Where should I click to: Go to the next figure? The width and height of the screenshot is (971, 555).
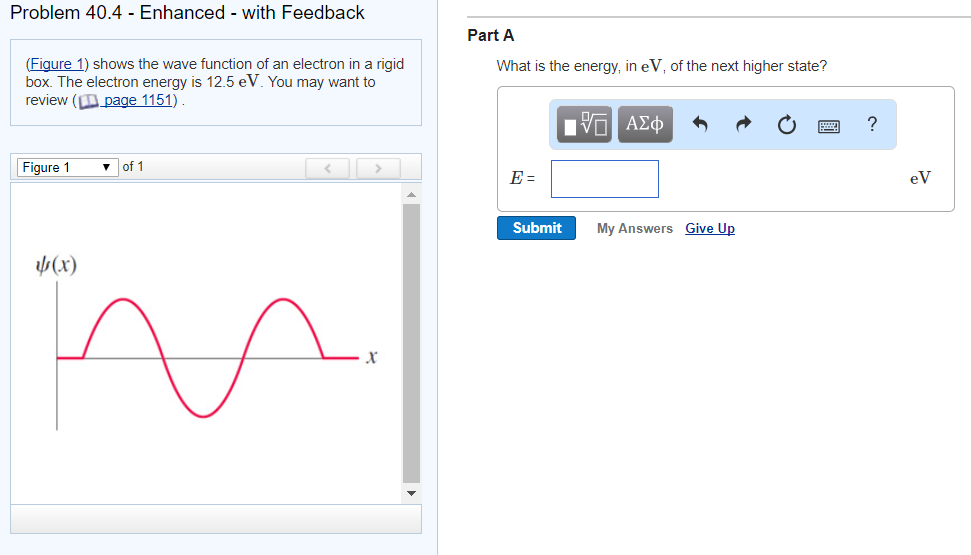[377, 168]
